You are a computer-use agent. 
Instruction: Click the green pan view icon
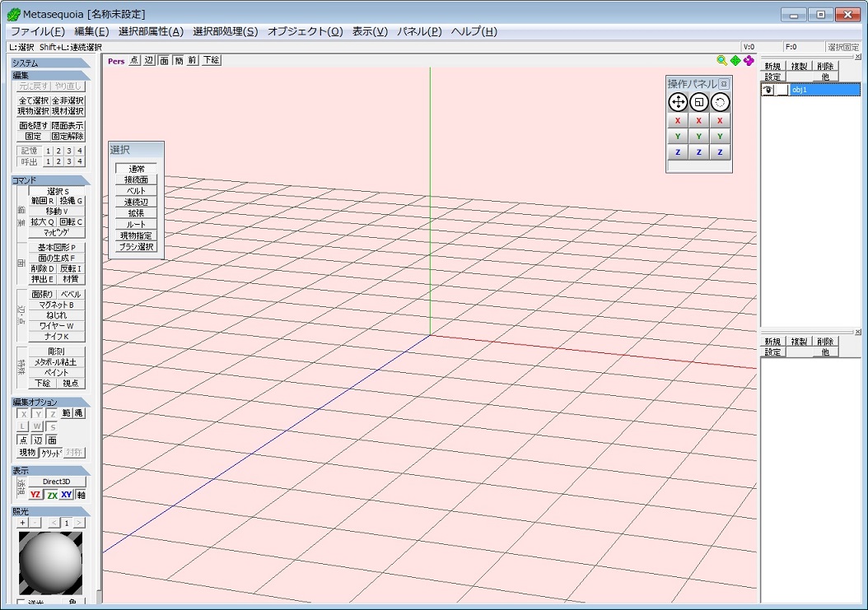[735, 60]
